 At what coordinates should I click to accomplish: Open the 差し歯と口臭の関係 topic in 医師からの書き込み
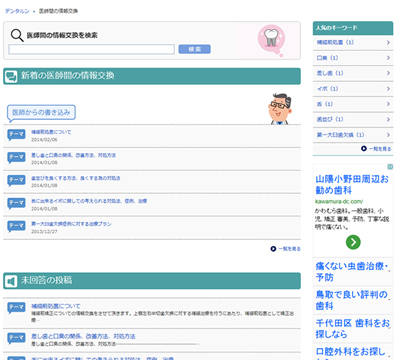tap(73, 155)
